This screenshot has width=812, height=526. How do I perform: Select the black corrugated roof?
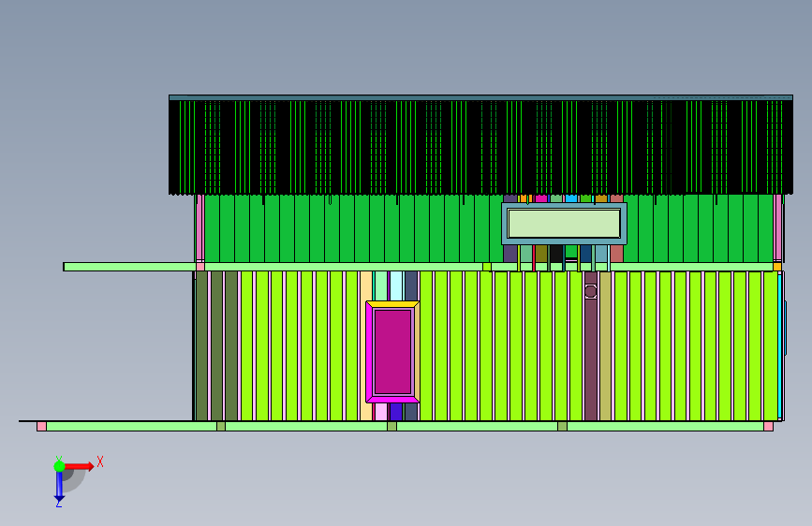point(480,147)
